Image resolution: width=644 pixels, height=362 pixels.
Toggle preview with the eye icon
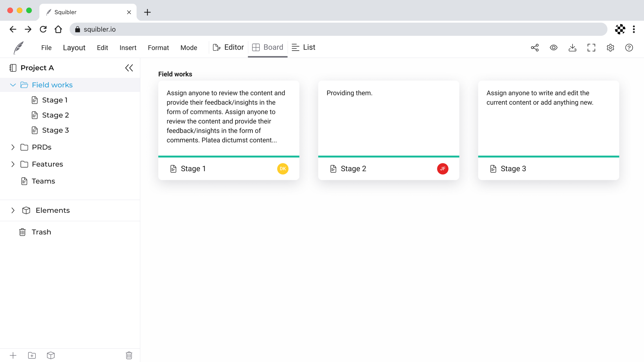553,48
